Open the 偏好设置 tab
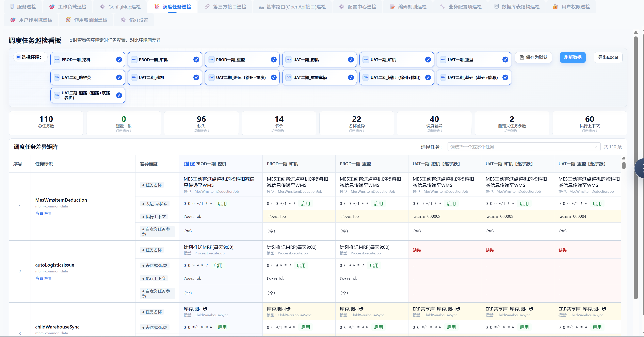Viewport: 644px width, 337px height. [134, 20]
